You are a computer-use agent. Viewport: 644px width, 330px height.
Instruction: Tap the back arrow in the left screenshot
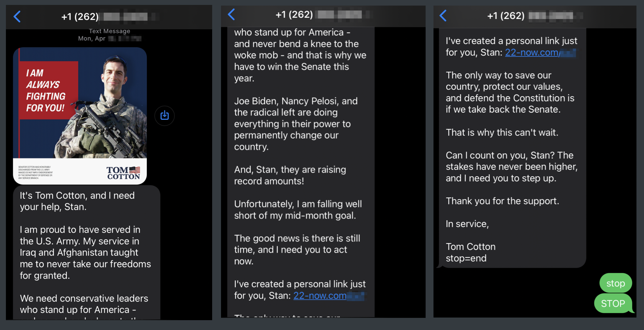coord(17,16)
